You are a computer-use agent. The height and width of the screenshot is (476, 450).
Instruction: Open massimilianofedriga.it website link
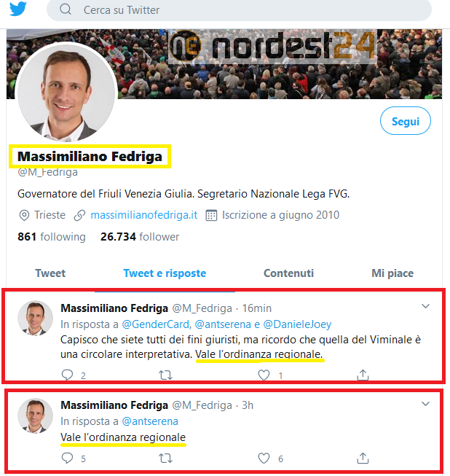pos(144,215)
